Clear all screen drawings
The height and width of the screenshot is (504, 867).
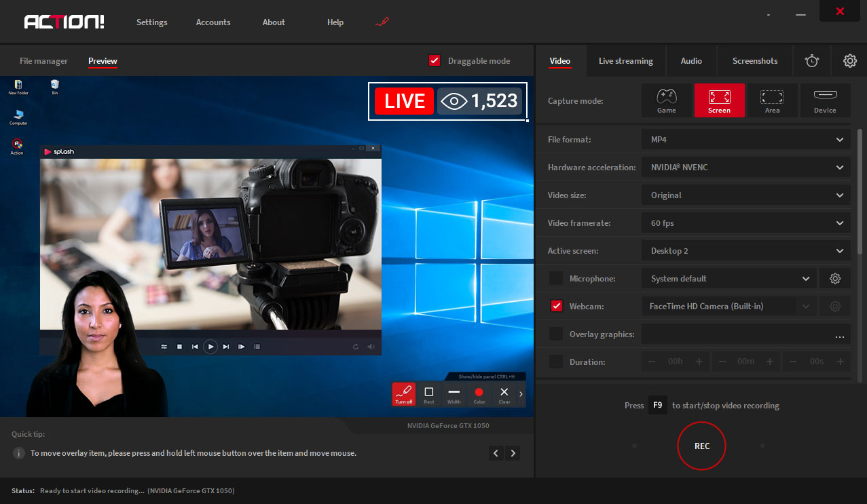tap(504, 393)
